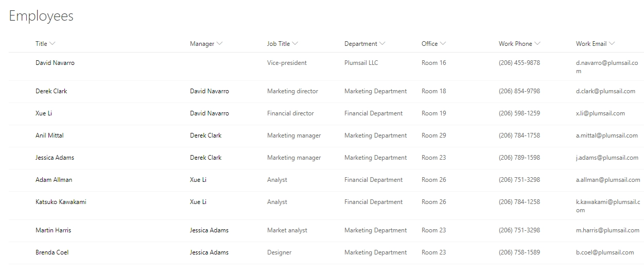644x272 pixels.
Task: Click manager Derek Clark in Jessica Adams row
Action: coord(206,158)
